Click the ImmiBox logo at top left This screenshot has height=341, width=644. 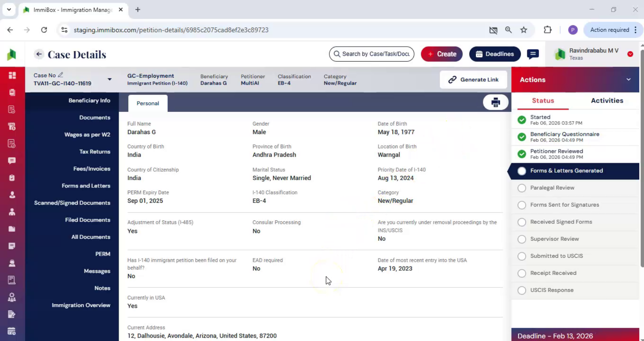[12, 55]
